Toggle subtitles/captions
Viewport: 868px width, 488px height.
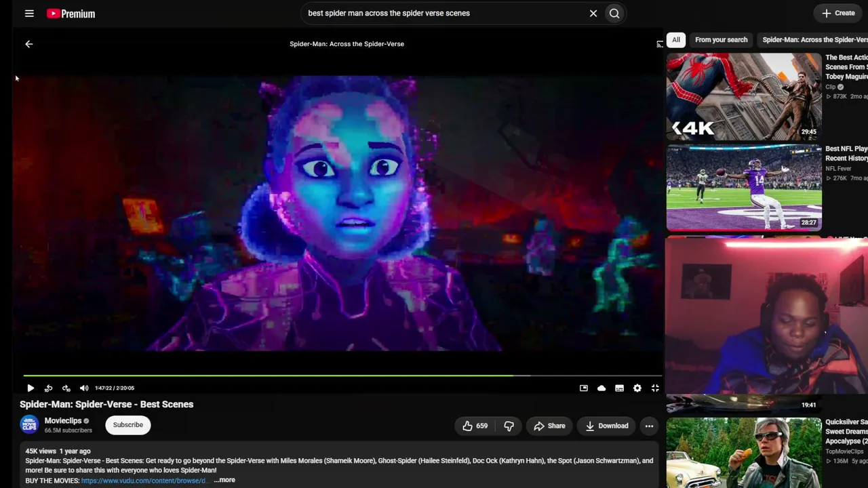point(619,388)
